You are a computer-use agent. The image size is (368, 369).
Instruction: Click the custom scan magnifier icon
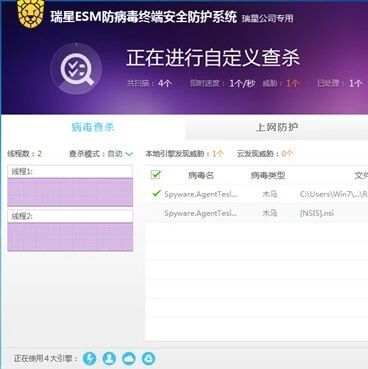tap(77, 69)
